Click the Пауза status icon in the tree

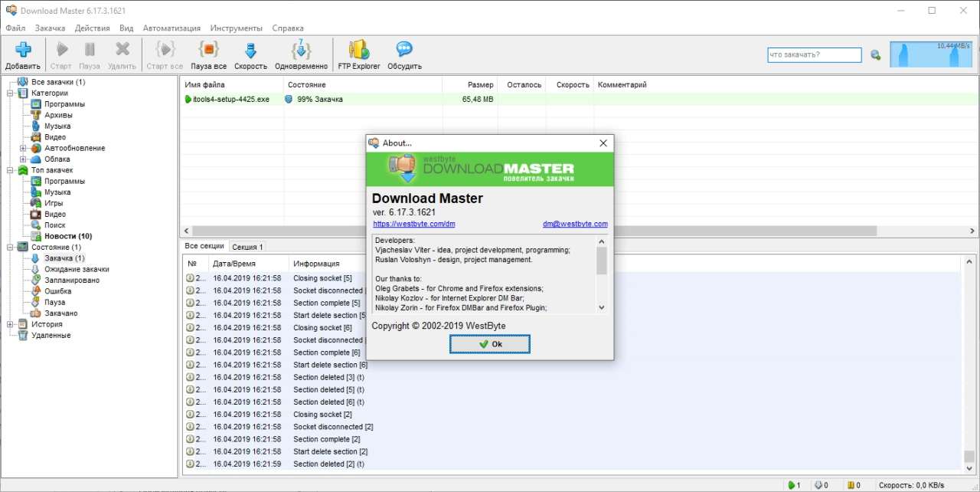[35, 302]
